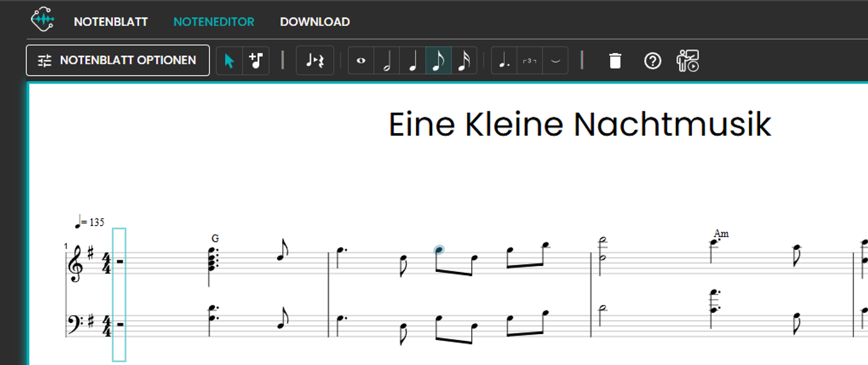Choose whole note duration
Viewport: 868px width, 365px height.
(x=361, y=61)
